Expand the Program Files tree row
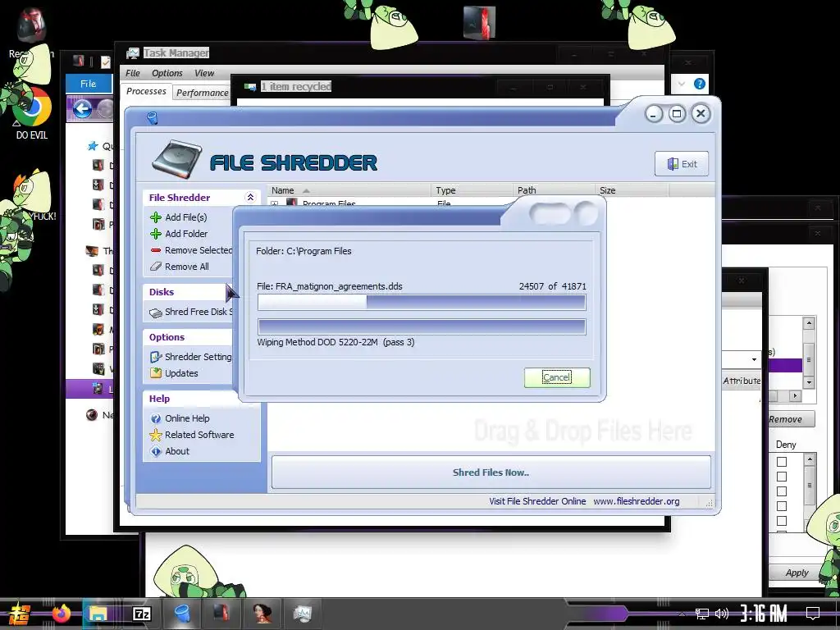840x630 pixels. 275,203
